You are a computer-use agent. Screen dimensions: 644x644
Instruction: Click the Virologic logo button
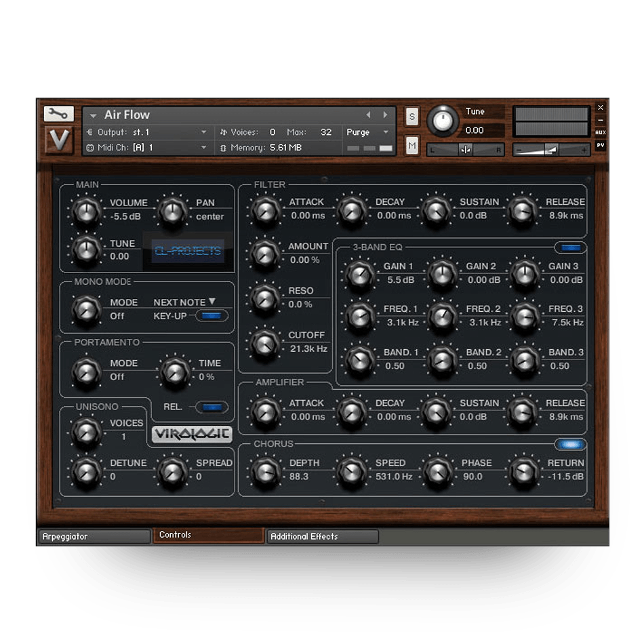(192, 435)
